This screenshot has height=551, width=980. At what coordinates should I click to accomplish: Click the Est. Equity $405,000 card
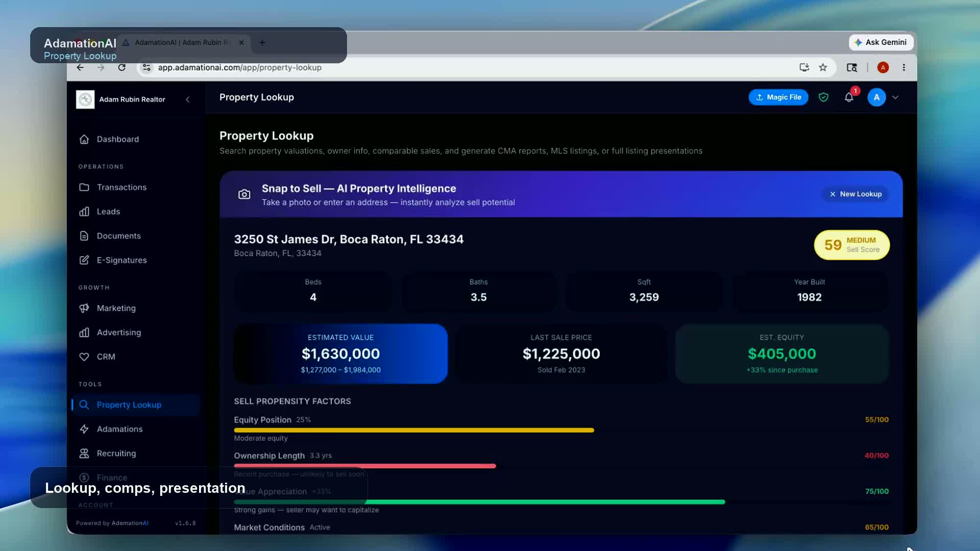[781, 354]
